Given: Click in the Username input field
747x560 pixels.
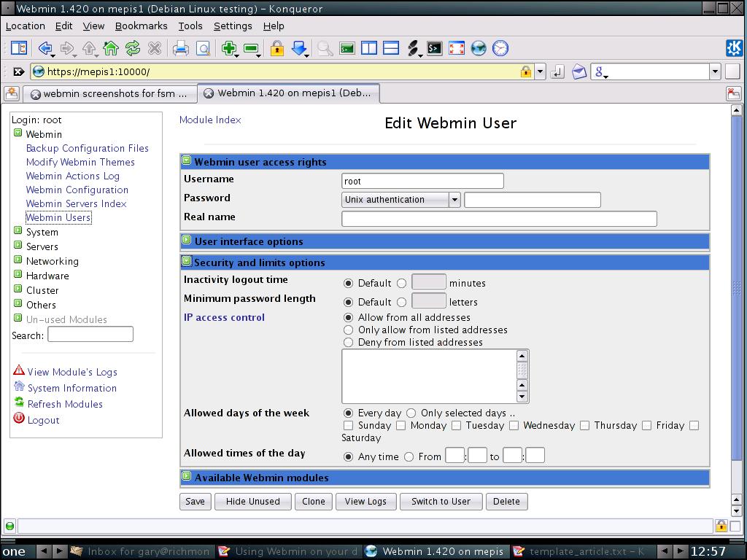Looking at the screenshot, I should click(x=422, y=181).
